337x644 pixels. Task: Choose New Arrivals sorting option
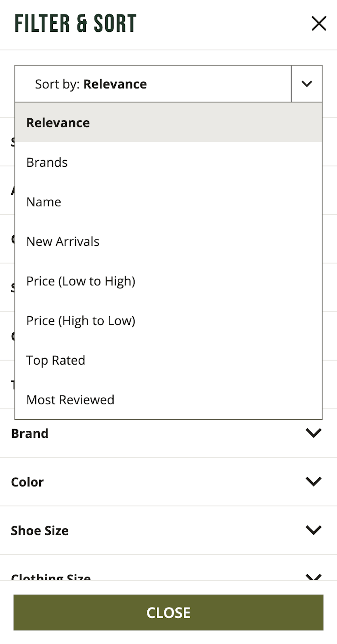pyautogui.click(x=63, y=241)
